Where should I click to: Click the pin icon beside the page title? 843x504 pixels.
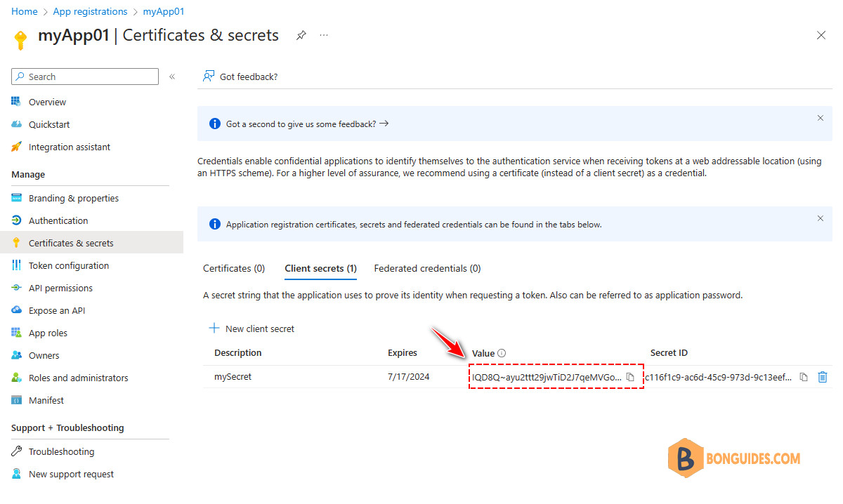(x=301, y=35)
